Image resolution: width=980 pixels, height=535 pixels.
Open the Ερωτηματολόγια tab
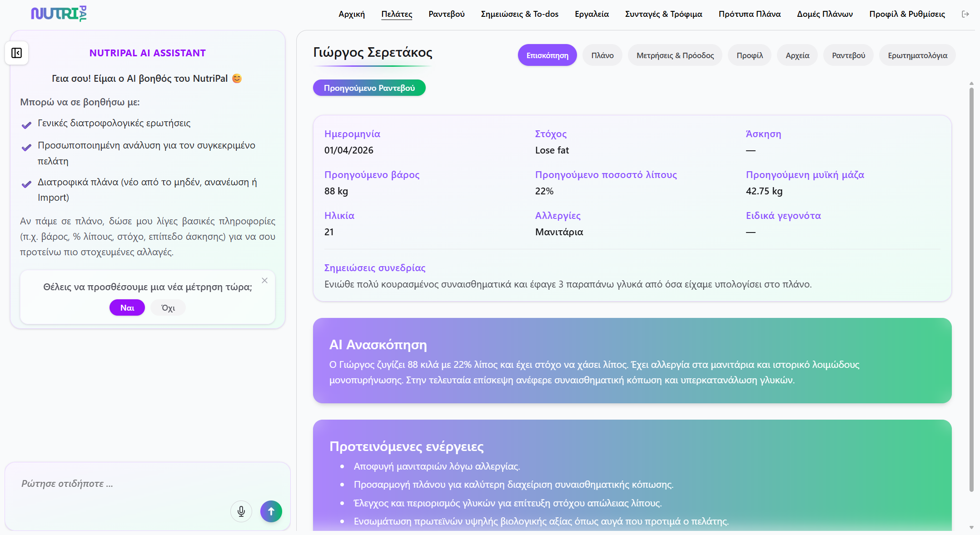[x=917, y=55]
